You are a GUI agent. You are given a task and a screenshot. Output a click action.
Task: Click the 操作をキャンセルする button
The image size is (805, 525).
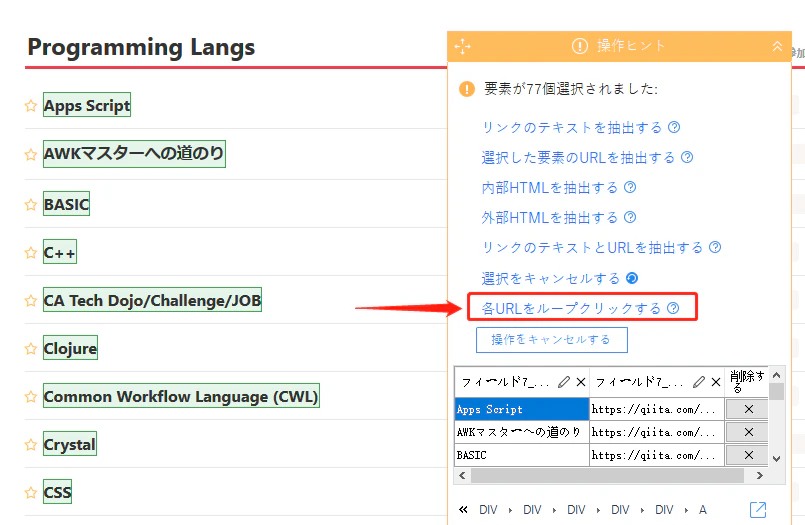(552, 340)
